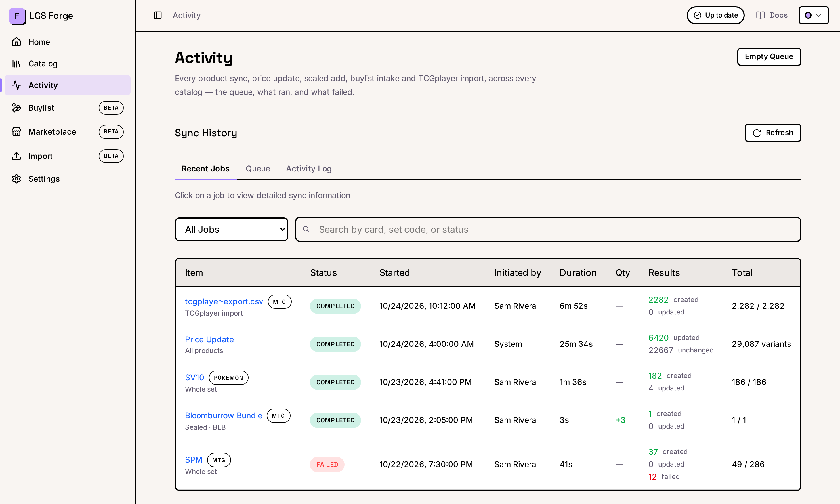This screenshot has width=840, height=504.
Task: Click the +3 quantity value
Action: tap(620, 420)
